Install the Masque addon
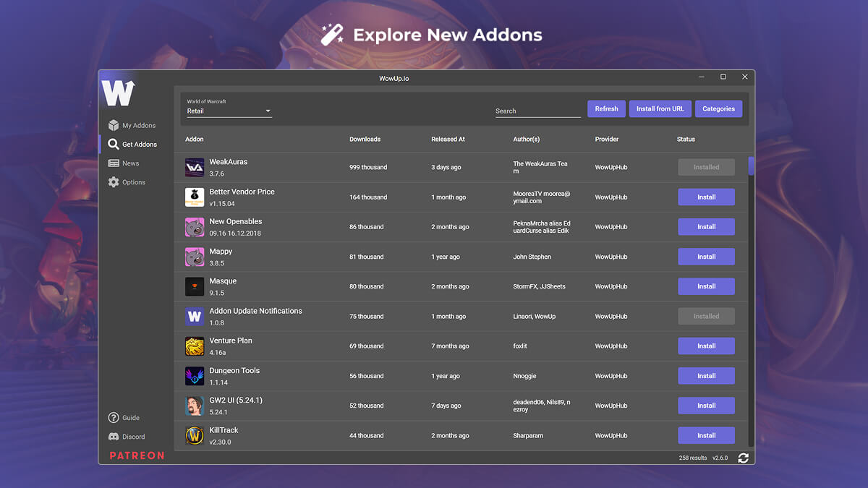Image resolution: width=868 pixels, height=488 pixels. 706,286
